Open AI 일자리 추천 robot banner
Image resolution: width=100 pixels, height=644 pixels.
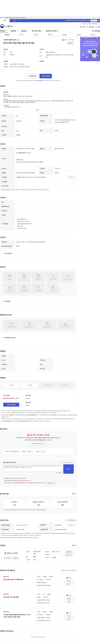pyautogui.click(x=90, y=49)
